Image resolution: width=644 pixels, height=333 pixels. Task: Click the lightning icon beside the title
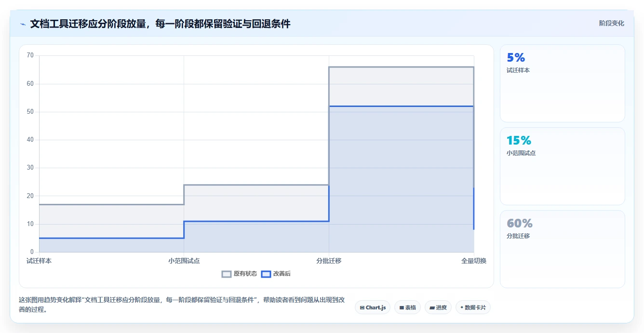click(x=23, y=24)
